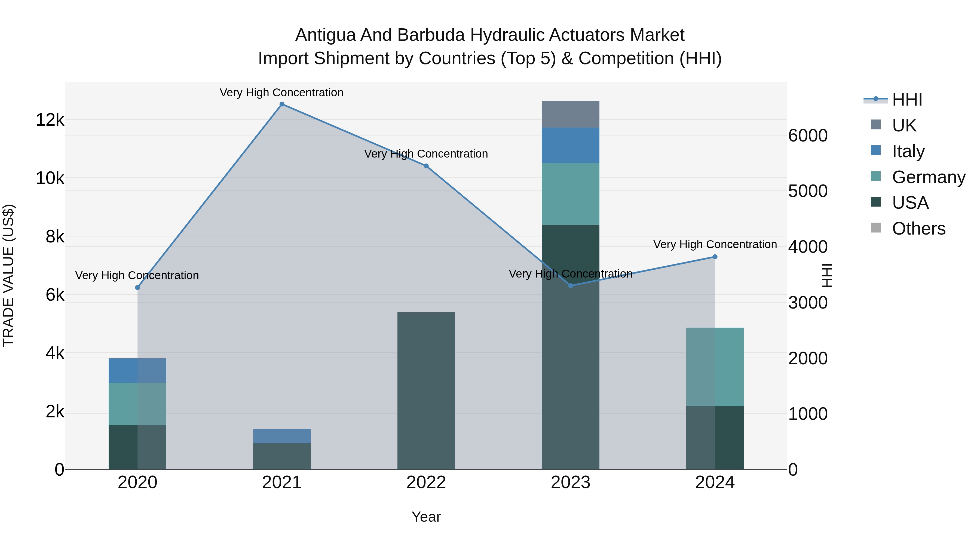The height and width of the screenshot is (551, 980).
Task: Toggle the USA legend entry
Action: coord(899,203)
